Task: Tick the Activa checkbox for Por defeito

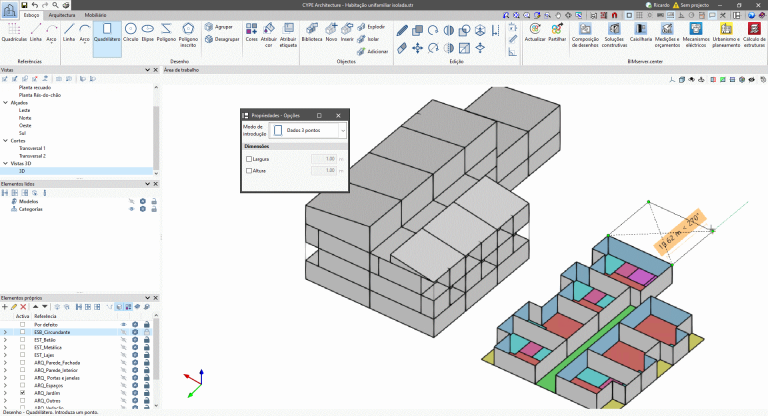Action: pyautogui.click(x=22, y=324)
